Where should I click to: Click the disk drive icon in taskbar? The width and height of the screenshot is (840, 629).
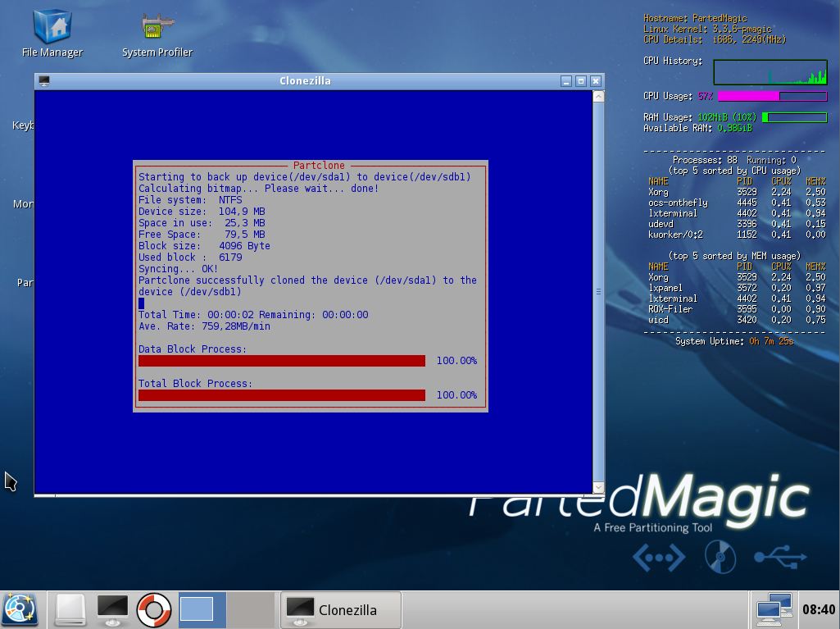point(70,609)
